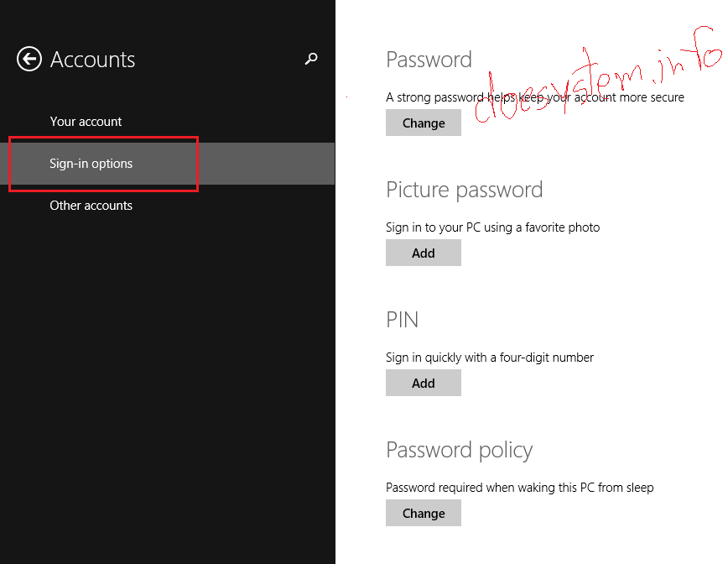Click the PIN section heading
This screenshot has width=728, height=564.
[x=402, y=320]
